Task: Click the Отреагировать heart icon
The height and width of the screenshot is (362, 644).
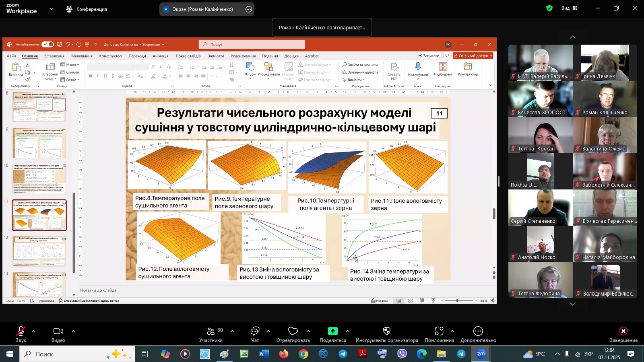Action: [x=293, y=331]
